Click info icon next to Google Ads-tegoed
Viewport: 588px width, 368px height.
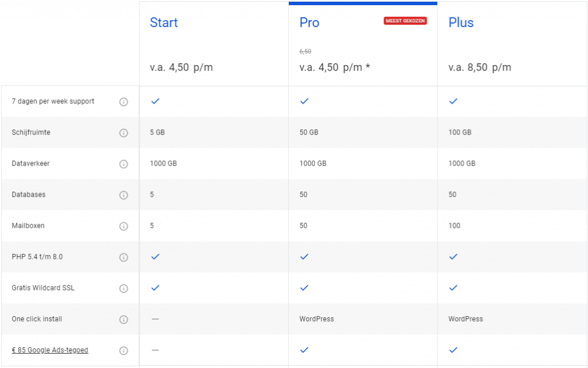click(x=123, y=350)
